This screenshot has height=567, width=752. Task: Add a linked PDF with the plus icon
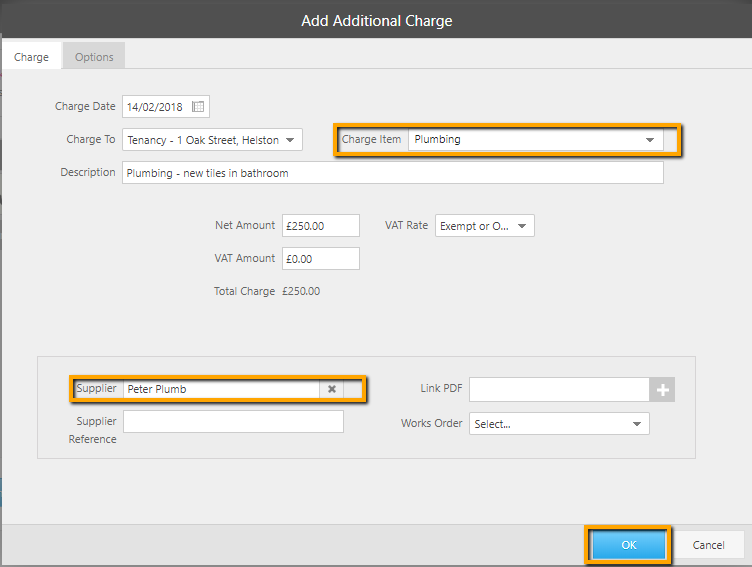pos(662,390)
